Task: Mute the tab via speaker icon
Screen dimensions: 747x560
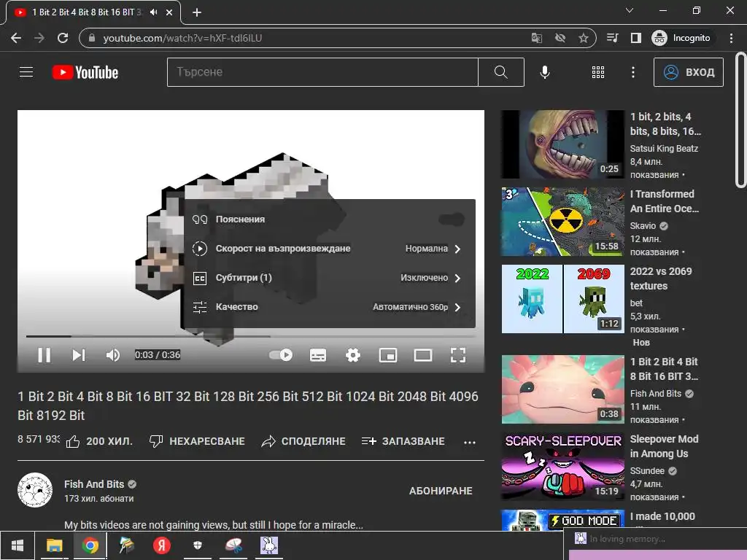Action: point(153,12)
